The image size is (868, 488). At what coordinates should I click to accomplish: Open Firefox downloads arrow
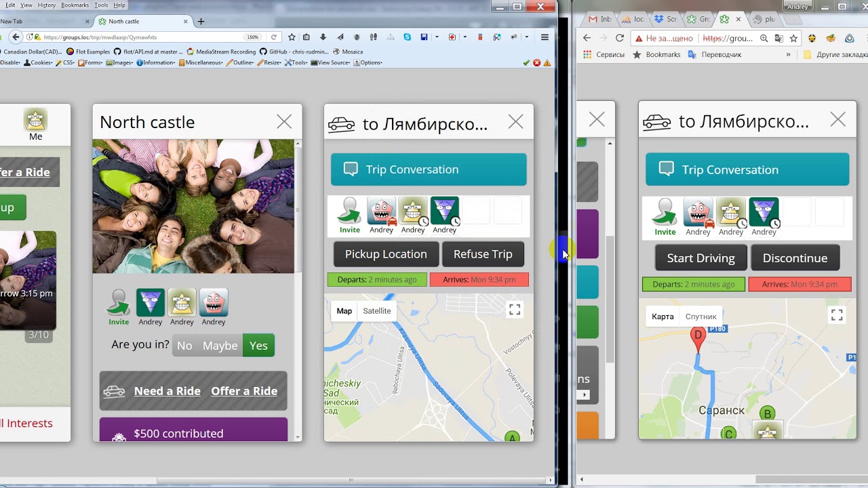coord(323,37)
